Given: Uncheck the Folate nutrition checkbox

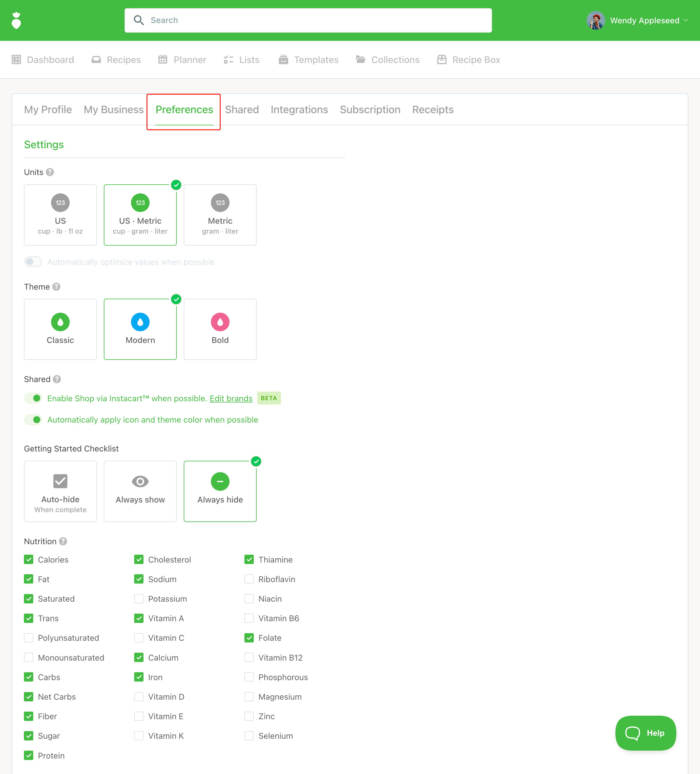Looking at the screenshot, I should [249, 638].
